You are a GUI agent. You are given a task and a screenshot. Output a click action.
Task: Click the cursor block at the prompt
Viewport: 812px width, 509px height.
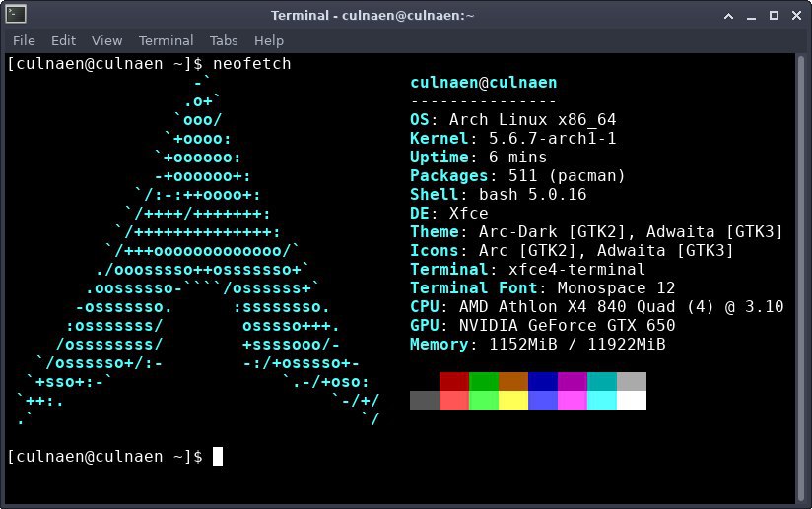click(218, 456)
